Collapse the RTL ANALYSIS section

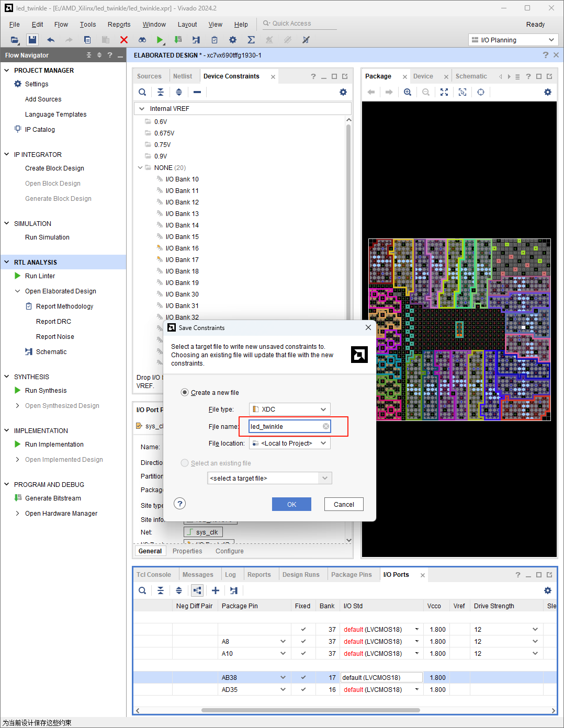(7, 262)
